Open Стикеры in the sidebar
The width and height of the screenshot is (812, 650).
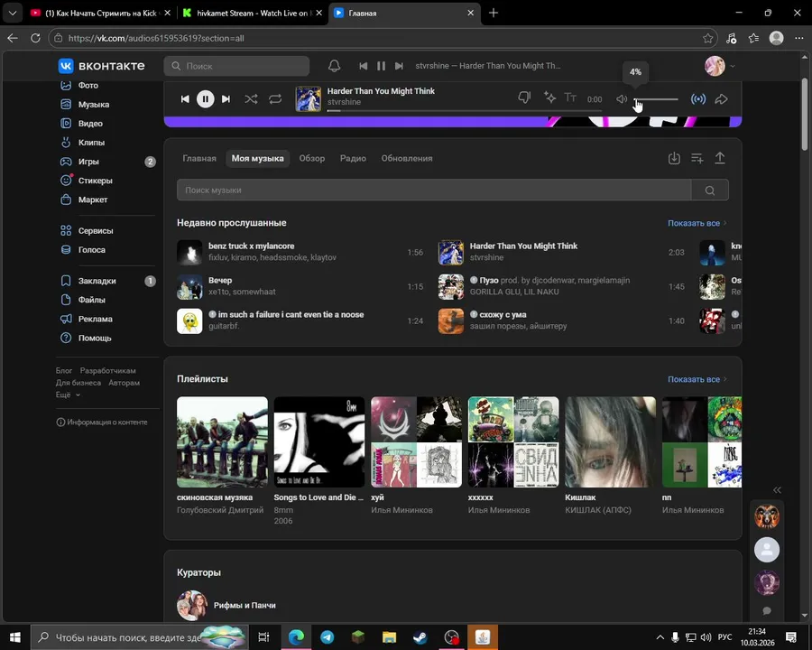pos(96,181)
